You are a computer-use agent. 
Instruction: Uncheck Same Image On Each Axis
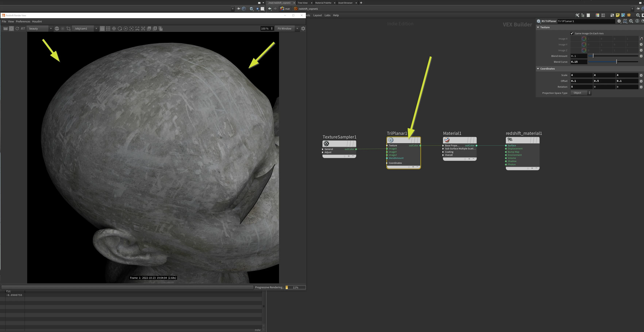point(572,34)
